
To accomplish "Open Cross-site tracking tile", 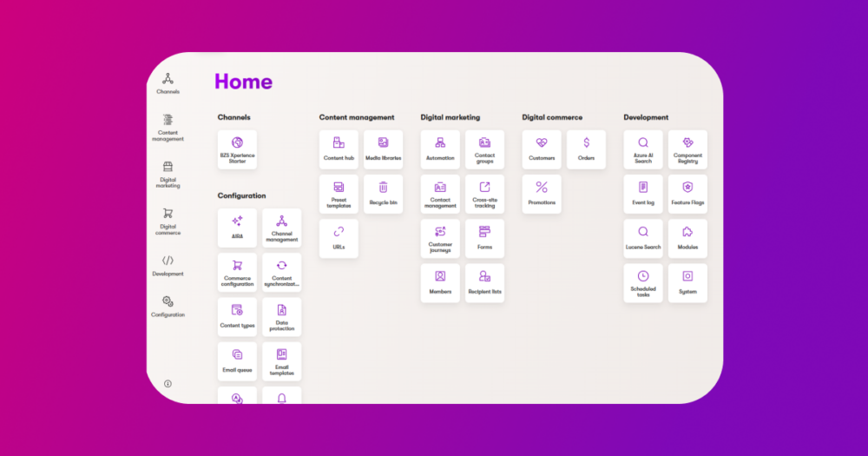I will pos(484,194).
